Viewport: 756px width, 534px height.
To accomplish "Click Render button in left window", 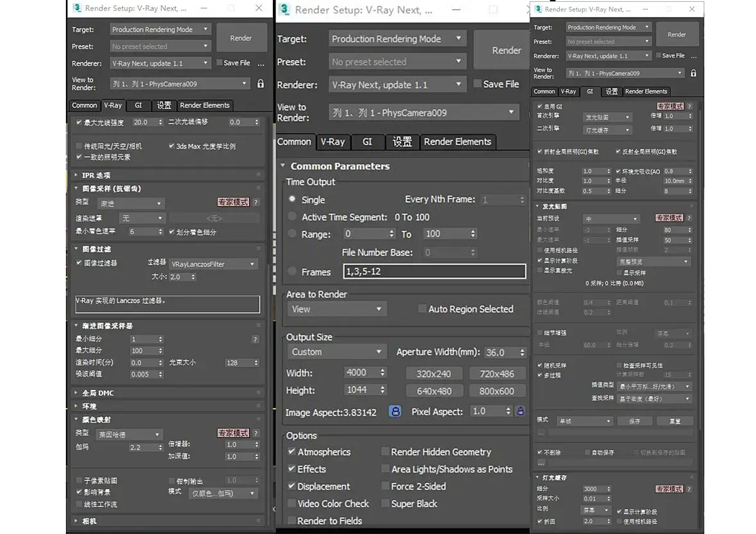I will (x=241, y=38).
